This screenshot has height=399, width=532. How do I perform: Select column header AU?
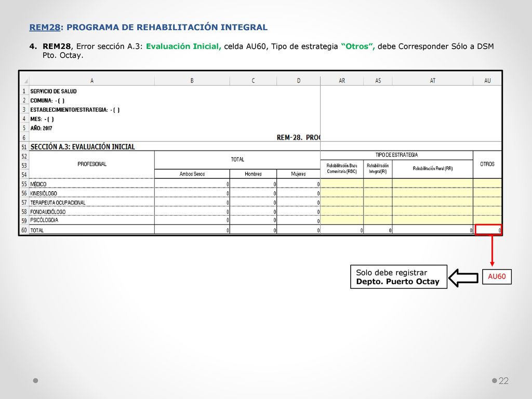click(487, 81)
